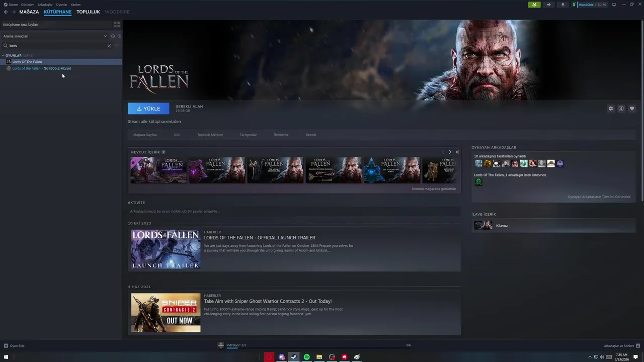The image size is (644, 362).
Task: Open the Topluluk Merkezi link
Action: pyautogui.click(x=210, y=135)
